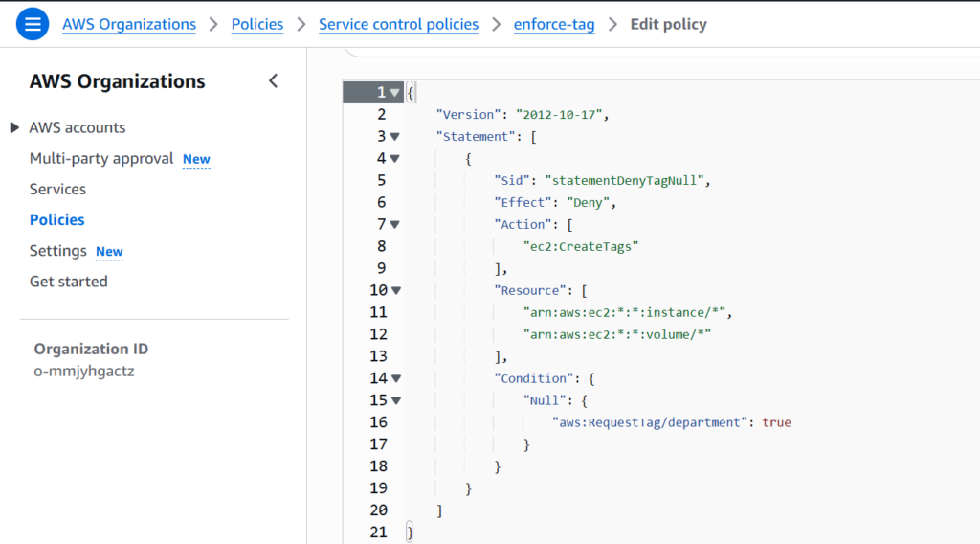Open Services in sidebar

coord(57,189)
